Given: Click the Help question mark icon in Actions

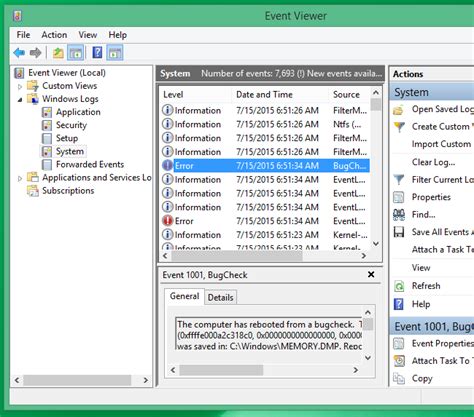Looking at the screenshot, I should tap(399, 304).
